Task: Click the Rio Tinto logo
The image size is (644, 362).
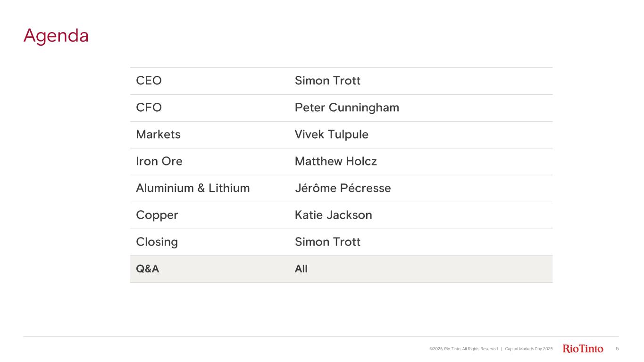Action: pyautogui.click(x=583, y=349)
